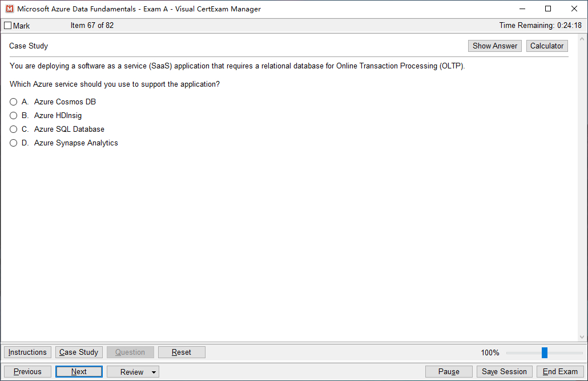Select answer A, Azure Cosmos DB
Screen dimensions: 588x381
[14, 102]
